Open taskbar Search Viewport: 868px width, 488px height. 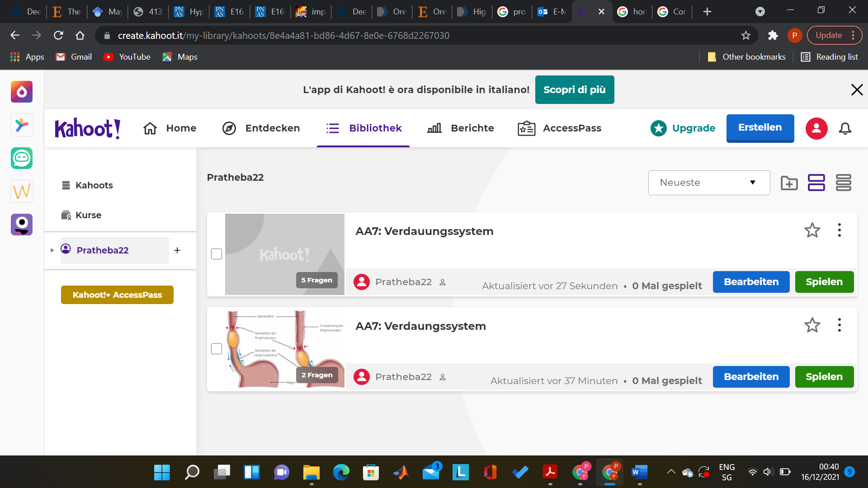pyautogui.click(x=192, y=473)
